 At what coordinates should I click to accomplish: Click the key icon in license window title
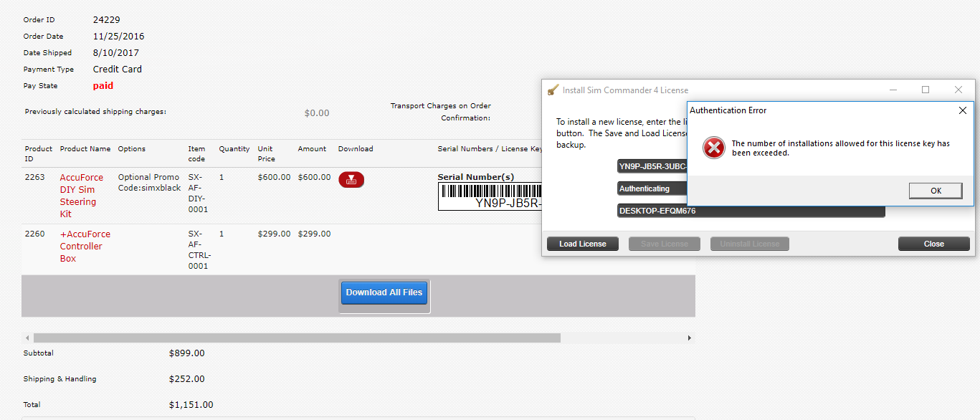point(553,90)
